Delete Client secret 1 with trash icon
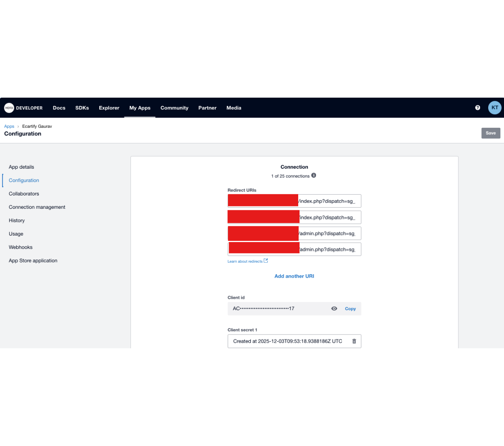Screen dimensions: 504x446 tap(354, 341)
